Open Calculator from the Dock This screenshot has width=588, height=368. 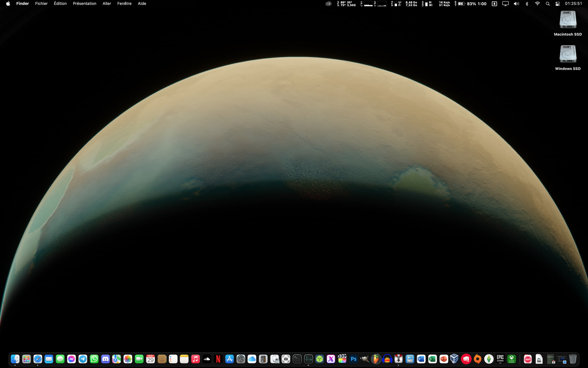(263, 359)
